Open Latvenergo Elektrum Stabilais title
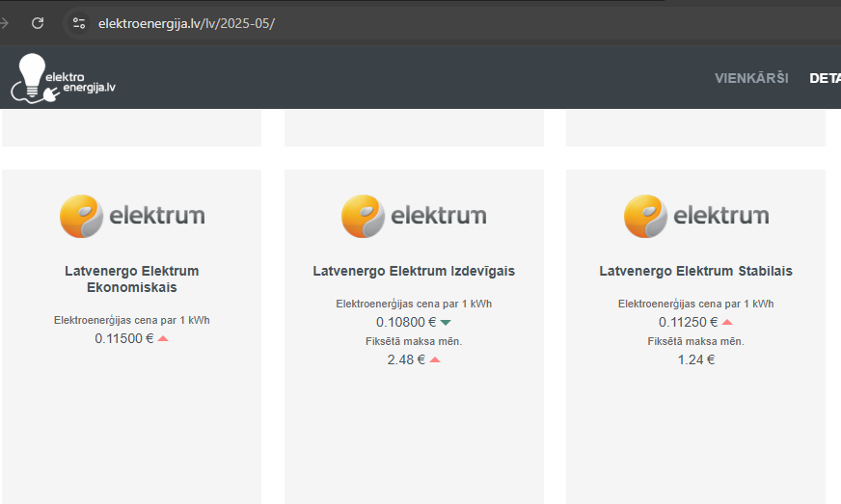Screen dimensions: 841x504 pos(695,271)
